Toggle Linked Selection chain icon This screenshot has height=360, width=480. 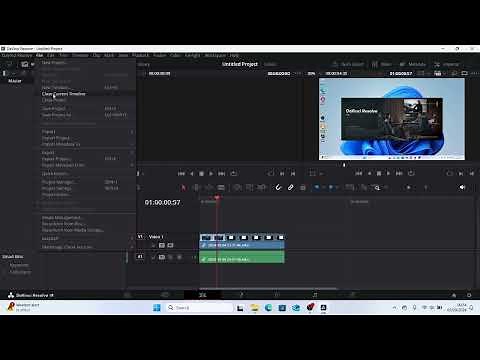pos(291,188)
